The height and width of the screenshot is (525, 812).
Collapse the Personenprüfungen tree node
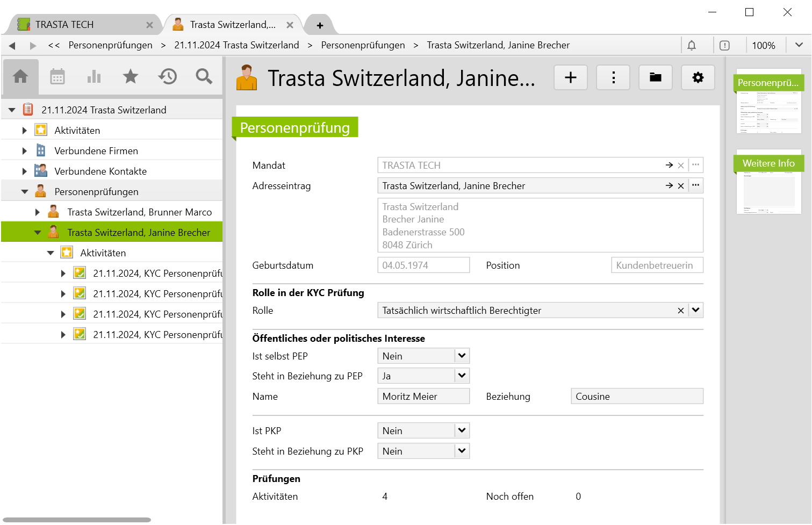coord(24,192)
